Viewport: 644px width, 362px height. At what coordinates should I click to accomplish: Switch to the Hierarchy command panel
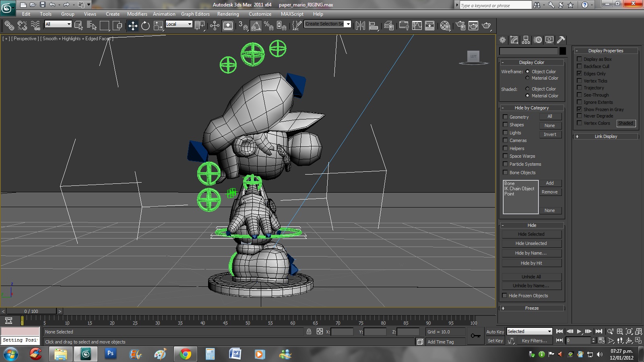(526, 40)
